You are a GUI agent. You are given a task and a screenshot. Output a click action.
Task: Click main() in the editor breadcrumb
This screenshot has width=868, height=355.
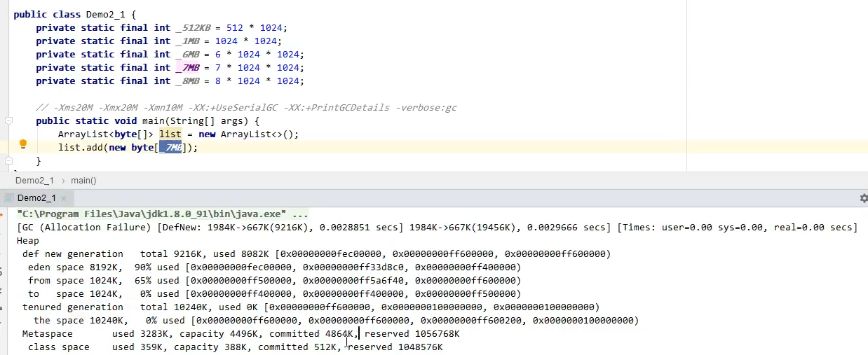click(83, 181)
